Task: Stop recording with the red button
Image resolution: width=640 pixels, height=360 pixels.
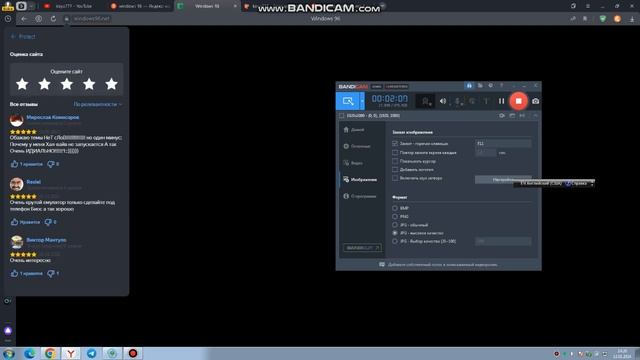Action: 518,101
